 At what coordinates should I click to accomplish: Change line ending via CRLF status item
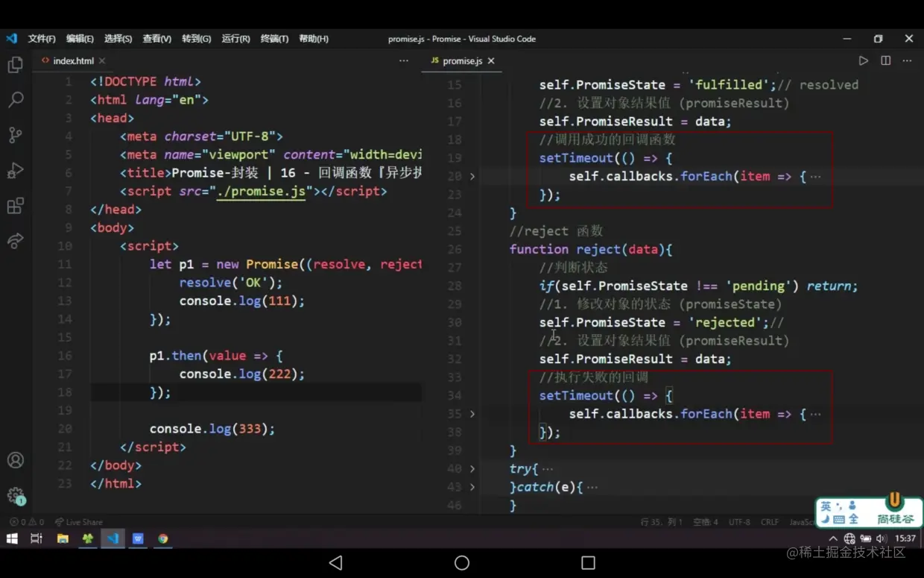pyautogui.click(x=770, y=522)
